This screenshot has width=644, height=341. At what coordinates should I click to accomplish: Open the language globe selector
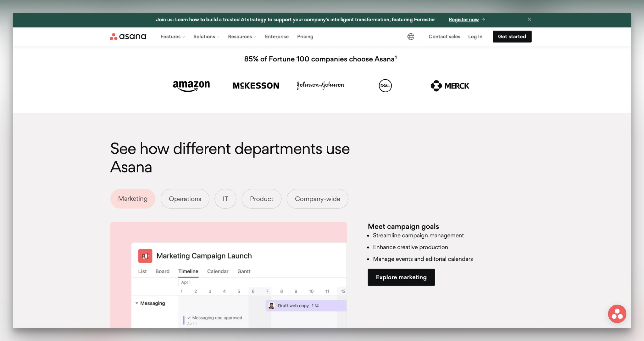[x=411, y=37]
